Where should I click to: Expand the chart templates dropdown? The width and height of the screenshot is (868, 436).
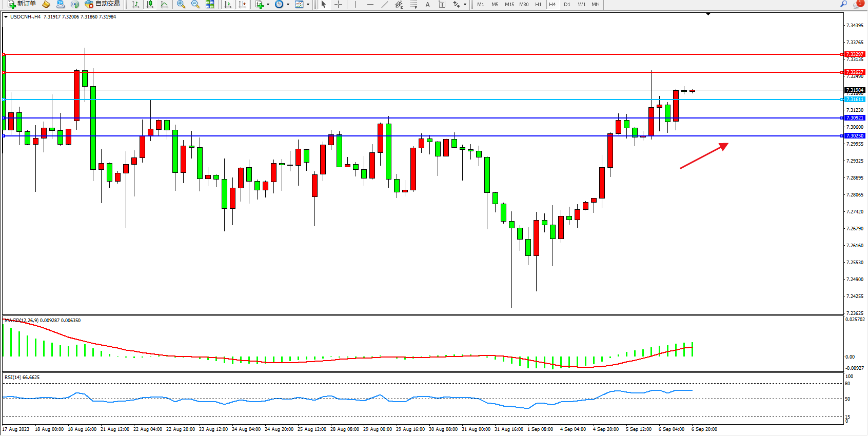(x=308, y=4)
